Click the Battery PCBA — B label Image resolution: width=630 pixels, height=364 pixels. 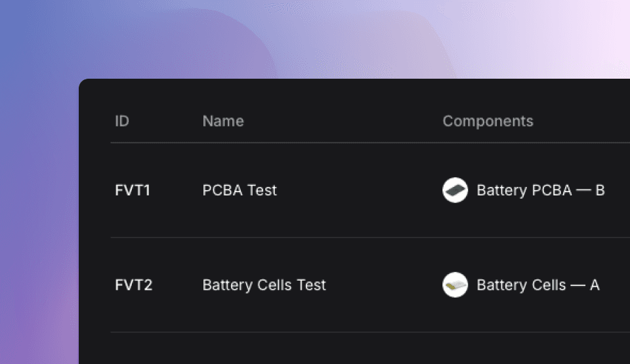click(540, 190)
